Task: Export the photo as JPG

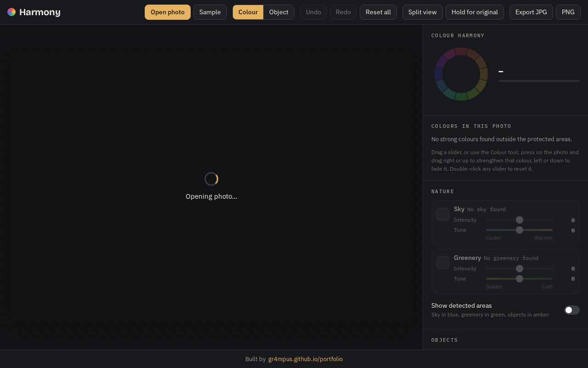Action: 531,12
